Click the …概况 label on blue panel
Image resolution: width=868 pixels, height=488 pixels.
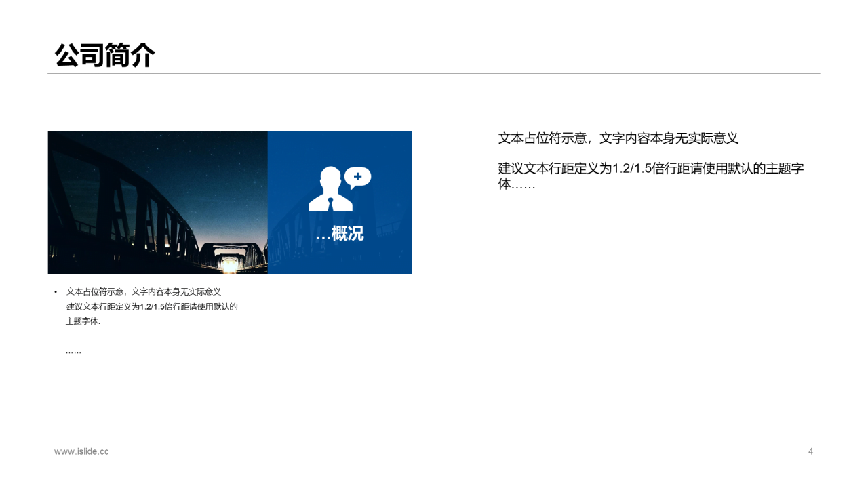340,234
